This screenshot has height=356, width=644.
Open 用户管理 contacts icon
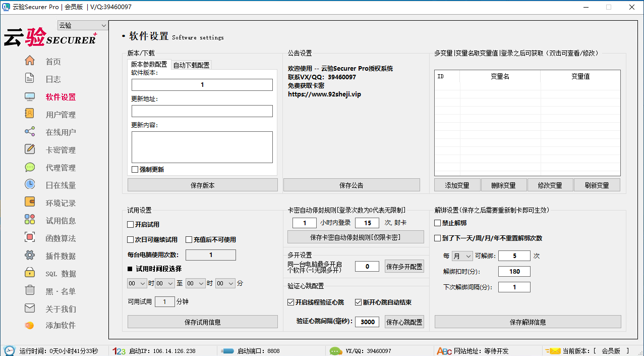[x=30, y=114]
